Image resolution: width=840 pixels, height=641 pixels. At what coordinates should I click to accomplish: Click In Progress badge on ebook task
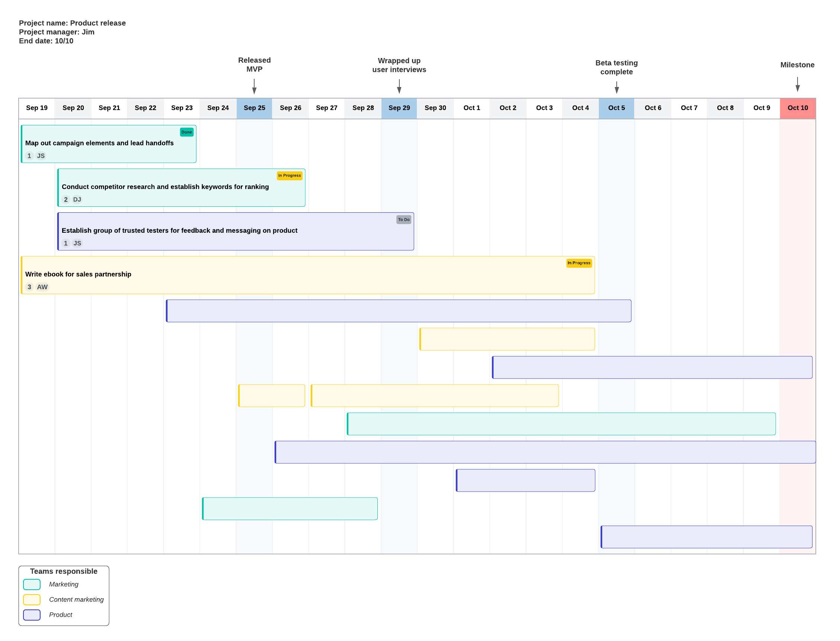pyautogui.click(x=578, y=263)
